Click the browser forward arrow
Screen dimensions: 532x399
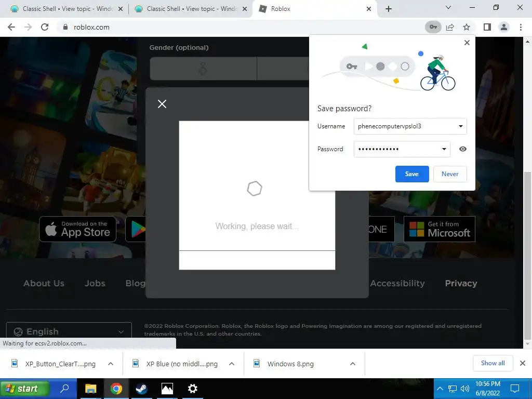point(28,27)
